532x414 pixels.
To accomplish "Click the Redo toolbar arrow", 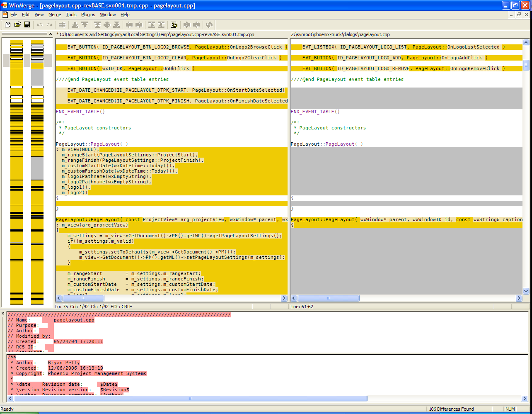I will [49, 25].
